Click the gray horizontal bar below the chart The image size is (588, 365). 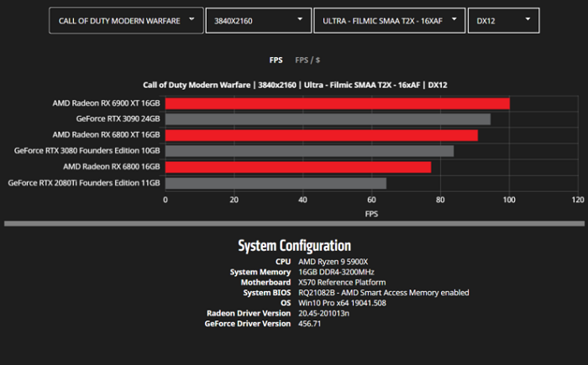(294, 224)
